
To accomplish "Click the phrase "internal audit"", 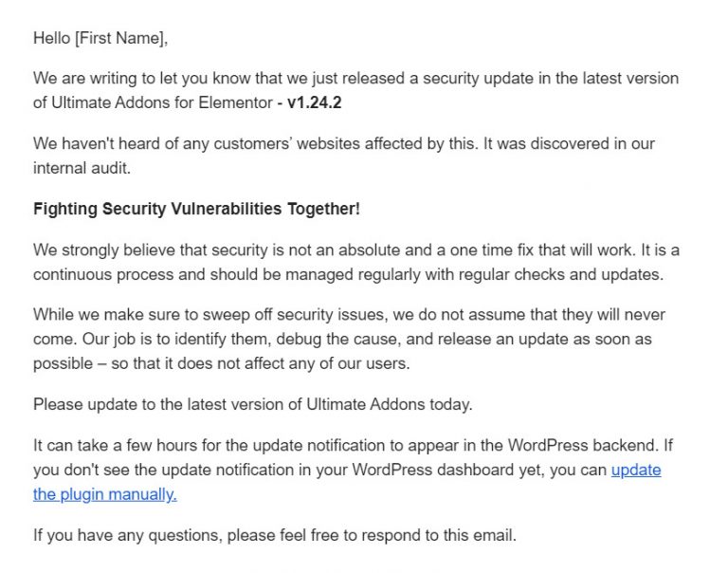I will click(83, 169).
